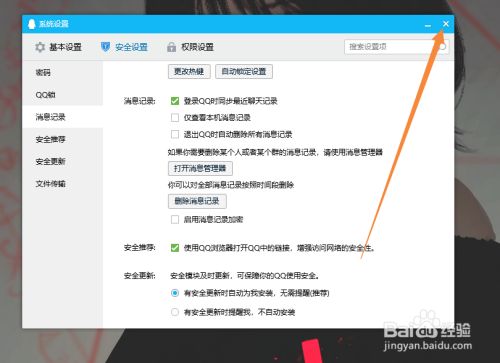Screen dimensions: 500x363
Task: Click the lock icon for 权限设置
Action: 171,47
